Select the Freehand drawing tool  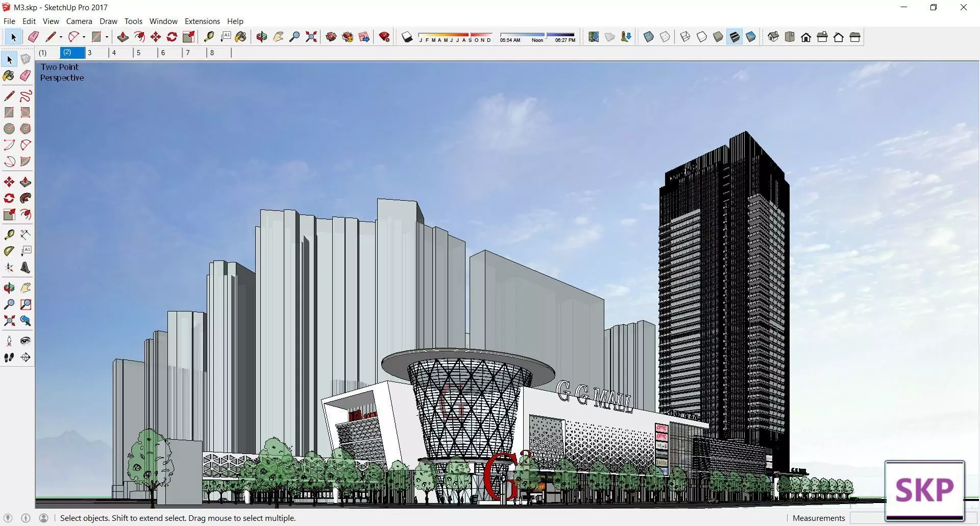click(x=26, y=96)
